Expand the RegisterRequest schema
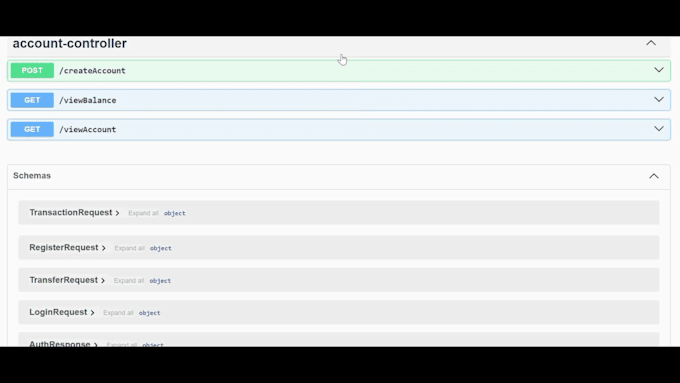680x383 pixels. [x=64, y=248]
